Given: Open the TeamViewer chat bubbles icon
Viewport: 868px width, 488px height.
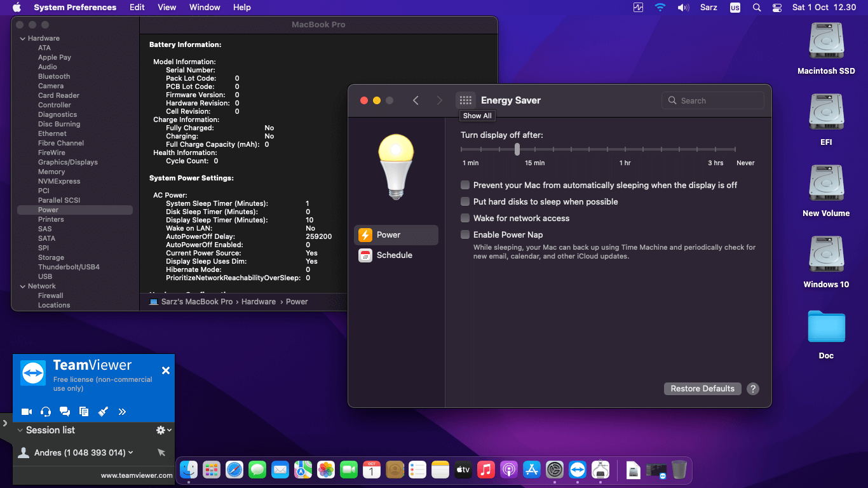Looking at the screenshot, I should (65, 412).
